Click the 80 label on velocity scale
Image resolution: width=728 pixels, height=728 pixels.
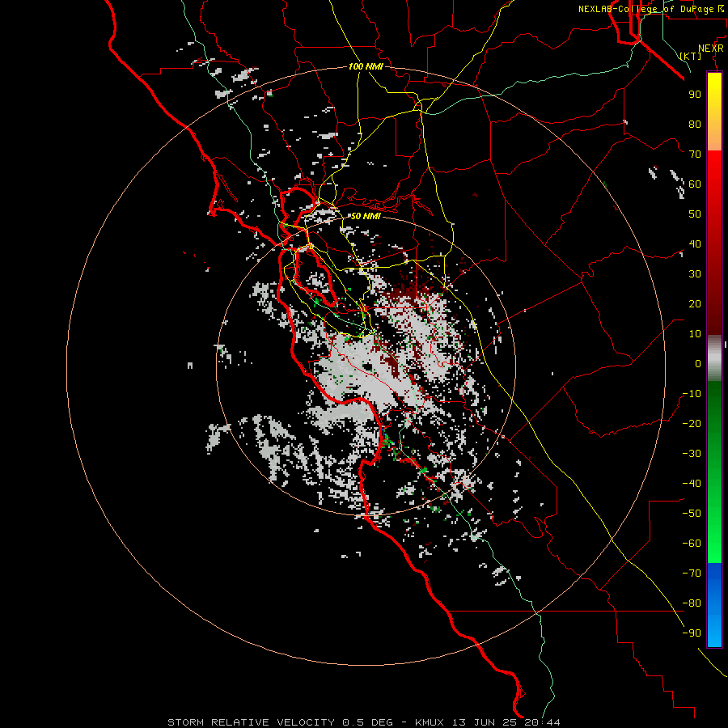point(695,125)
